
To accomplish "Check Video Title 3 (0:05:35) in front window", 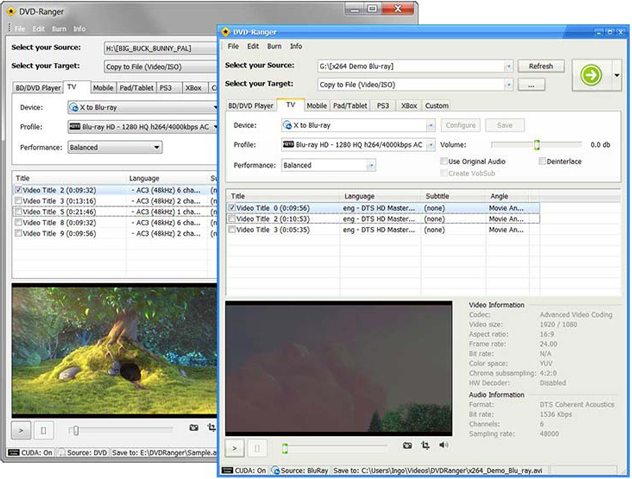I will [x=232, y=230].
